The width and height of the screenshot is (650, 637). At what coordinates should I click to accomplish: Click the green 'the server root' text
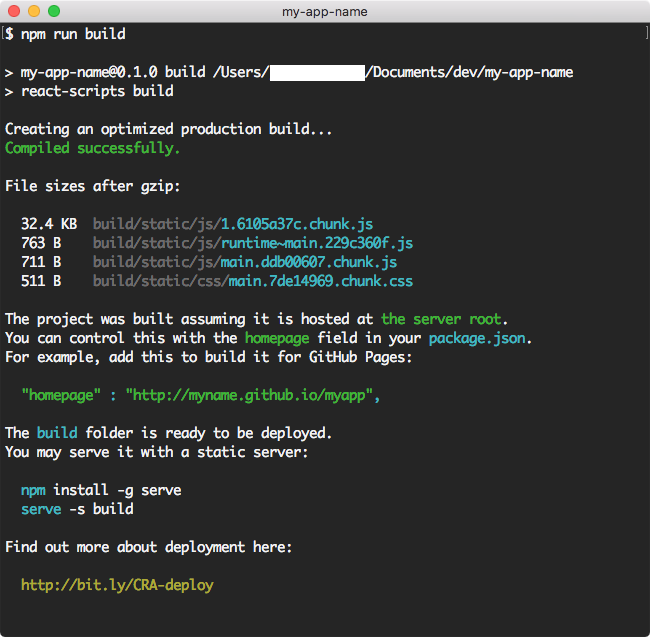[x=444, y=319]
